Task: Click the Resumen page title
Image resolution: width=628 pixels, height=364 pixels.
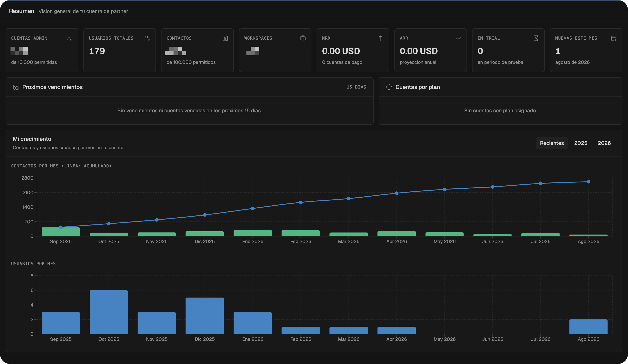Action: [22, 11]
